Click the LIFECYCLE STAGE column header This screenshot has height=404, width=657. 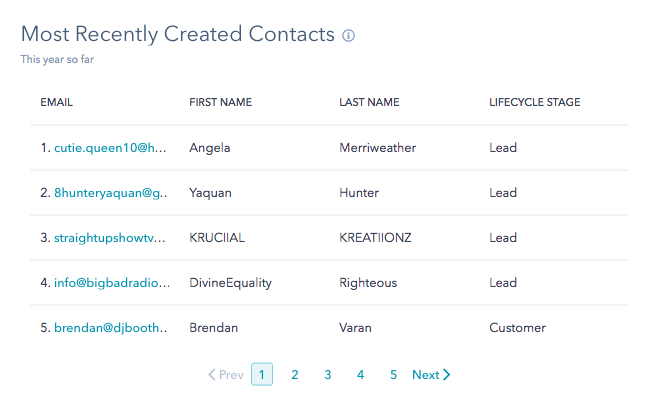click(535, 102)
